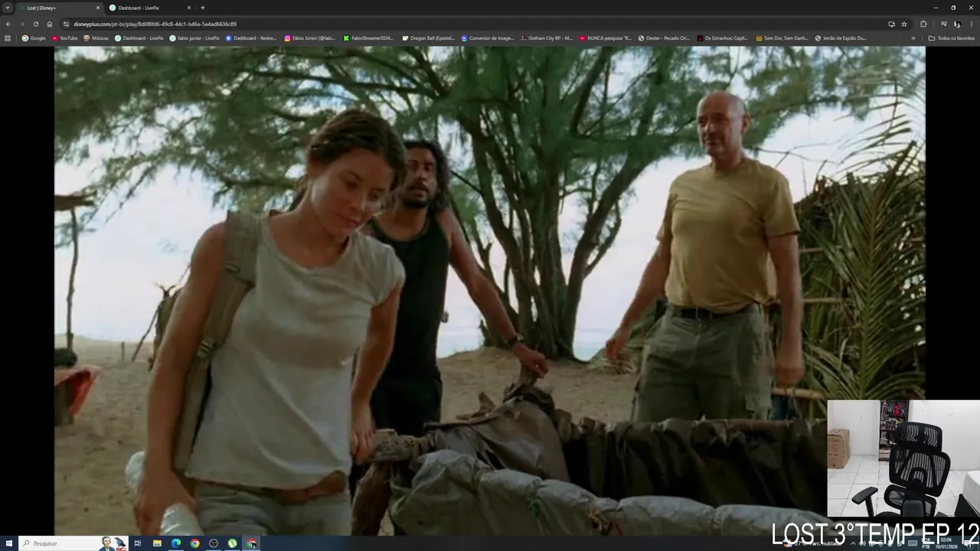The height and width of the screenshot is (551, 980).
Task: Open the Os Estranhos: Capít... bookmark
Action: (723, 37)
